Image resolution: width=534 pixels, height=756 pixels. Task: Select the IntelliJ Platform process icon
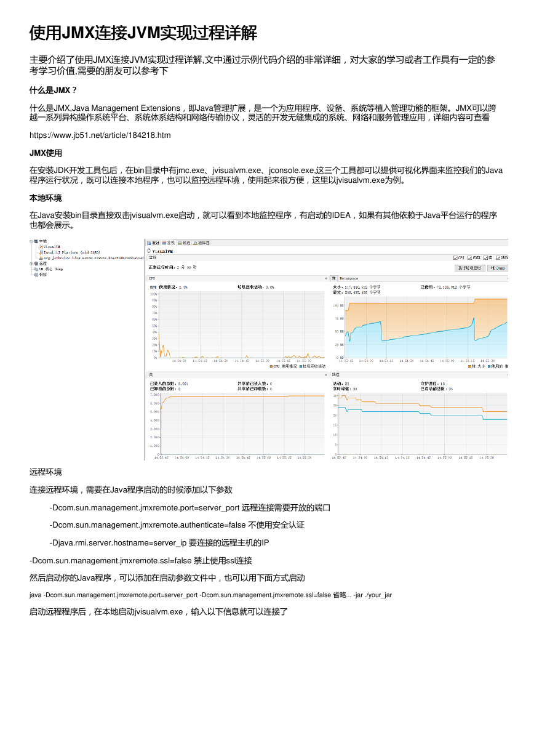pos(41,252)
